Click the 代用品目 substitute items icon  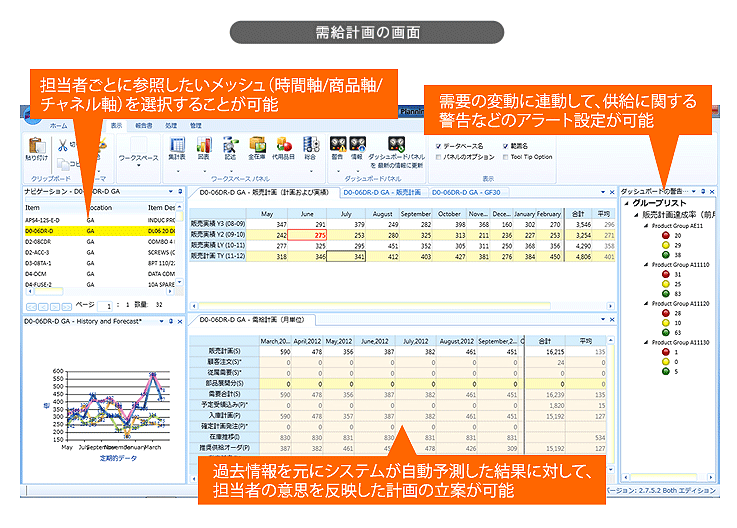point(284,149)
